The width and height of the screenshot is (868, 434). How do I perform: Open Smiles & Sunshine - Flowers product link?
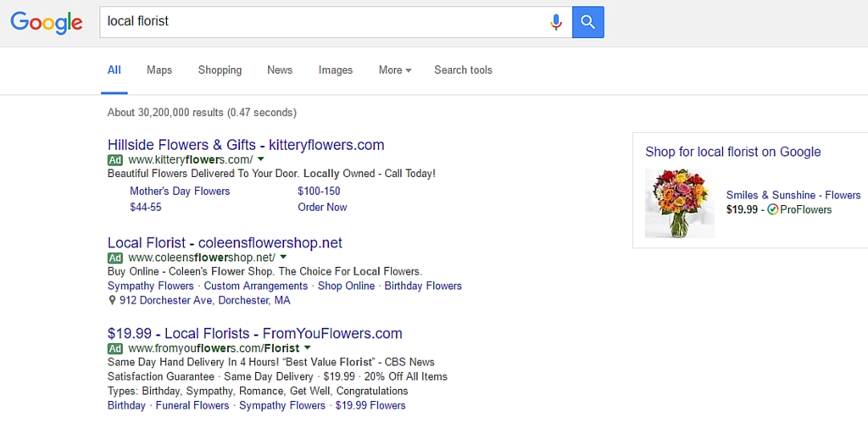click(793, 195)
